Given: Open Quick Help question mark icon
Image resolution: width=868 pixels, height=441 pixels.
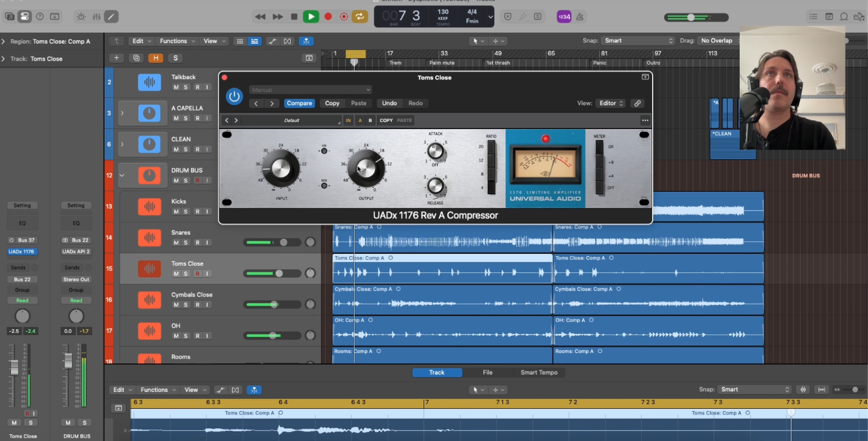Looking at the screenshot, I should (x=40, y=16).
